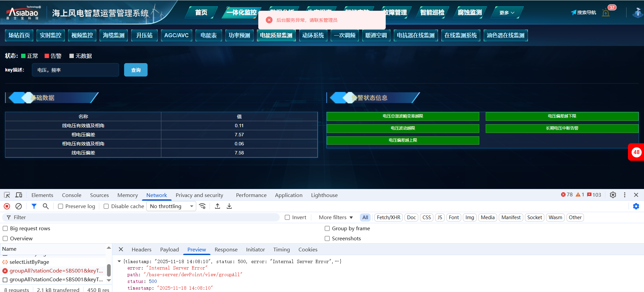Activate the inspect element picker
644x292 pixels.
point(7,195)
